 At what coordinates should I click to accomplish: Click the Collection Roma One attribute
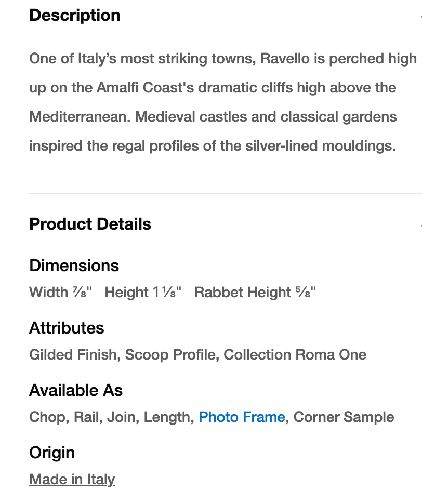[x=295, y=354]
